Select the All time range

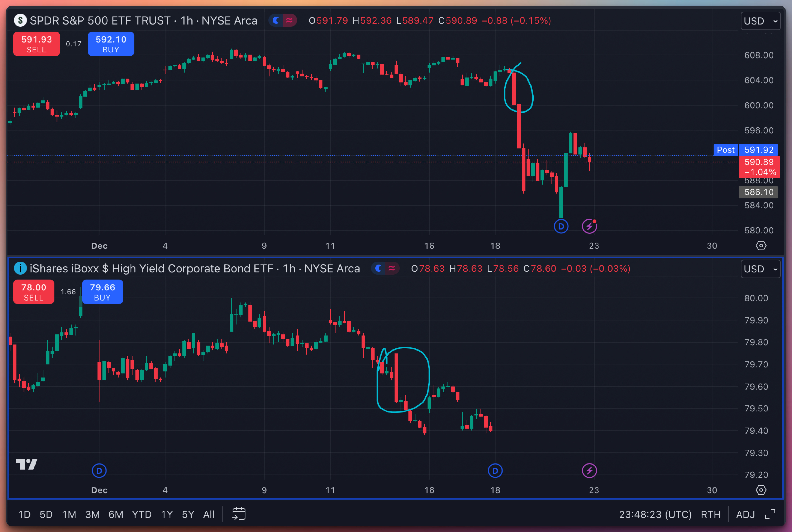click(x=209, y=514)
